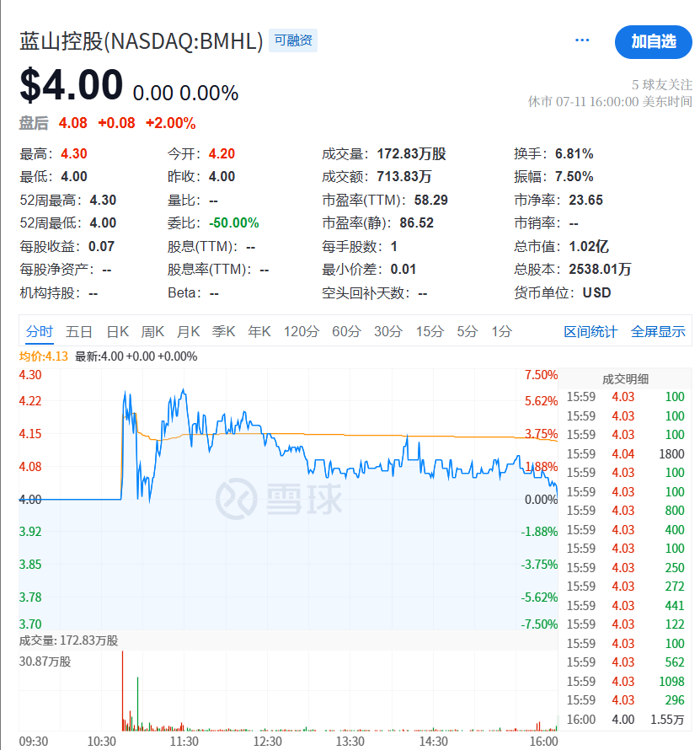The height and width of the screenshot is (750, 700).
Task: Select the 分时 chart tab
Action: click(x=40, y=331)
